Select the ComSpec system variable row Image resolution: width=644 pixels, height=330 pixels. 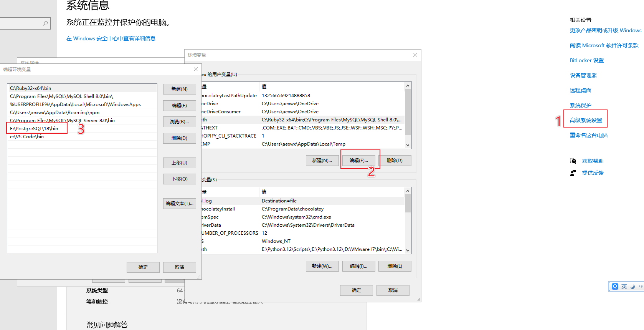(303, 217)
